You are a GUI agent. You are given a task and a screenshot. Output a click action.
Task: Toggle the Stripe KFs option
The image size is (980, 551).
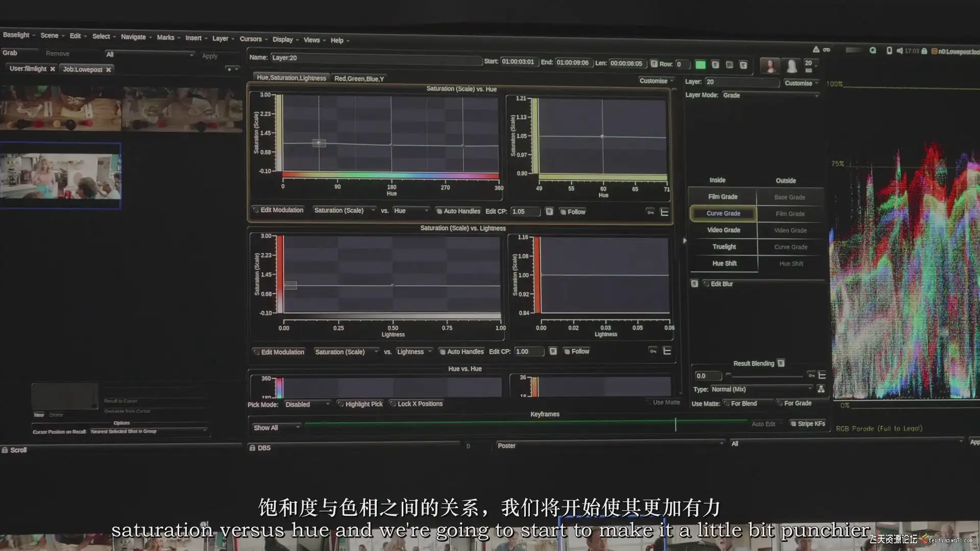tap(793, 424)
